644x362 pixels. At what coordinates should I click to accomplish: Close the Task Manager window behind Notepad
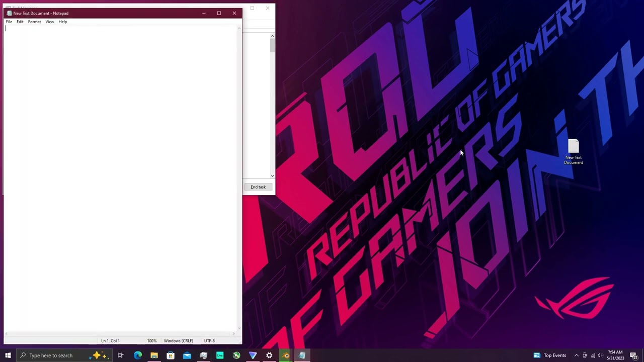pyautogui.click(x=268, y=8)
